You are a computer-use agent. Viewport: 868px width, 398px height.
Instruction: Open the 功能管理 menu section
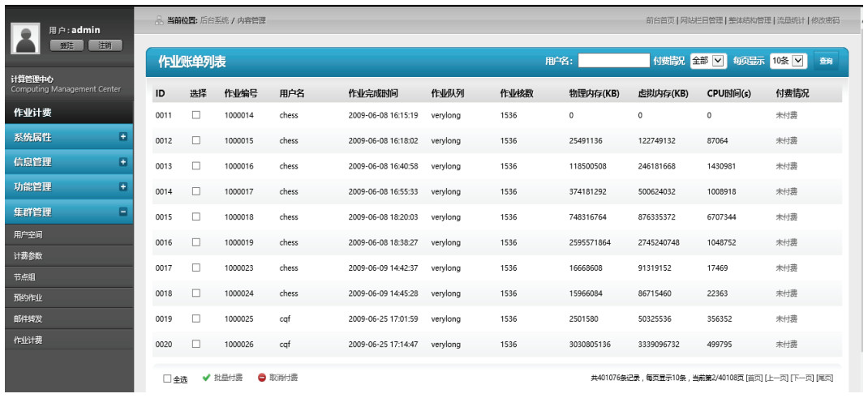pyautogui.click(x=69, y=186)
